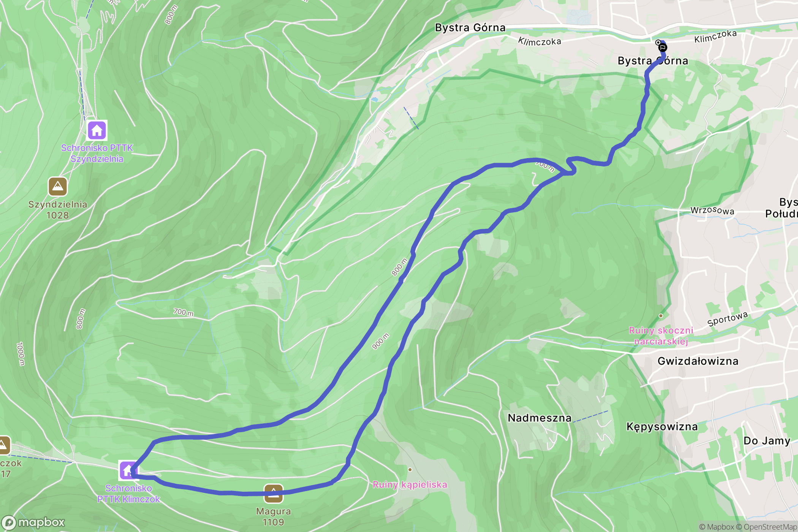Click the Ruiny skoczni narciarskiej point dot
Viewport: 798px width, 532px height.
[661, 316]
